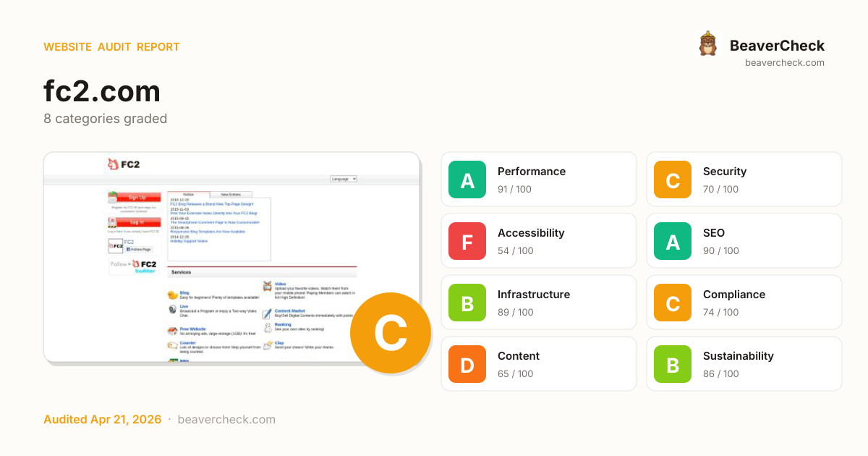Screen dimensions: 868x456
Task: Open the Language dropdown in the preview
Action: (x=344, y=179)
